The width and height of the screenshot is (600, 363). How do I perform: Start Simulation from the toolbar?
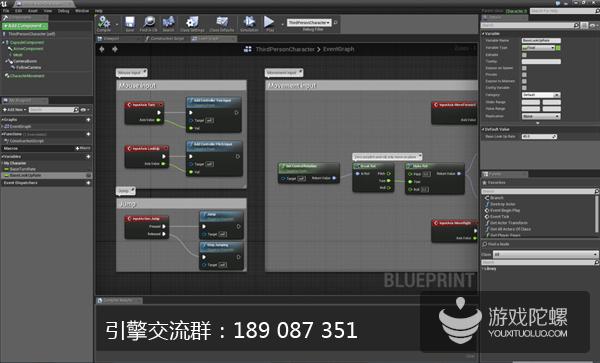coord(249,23)
